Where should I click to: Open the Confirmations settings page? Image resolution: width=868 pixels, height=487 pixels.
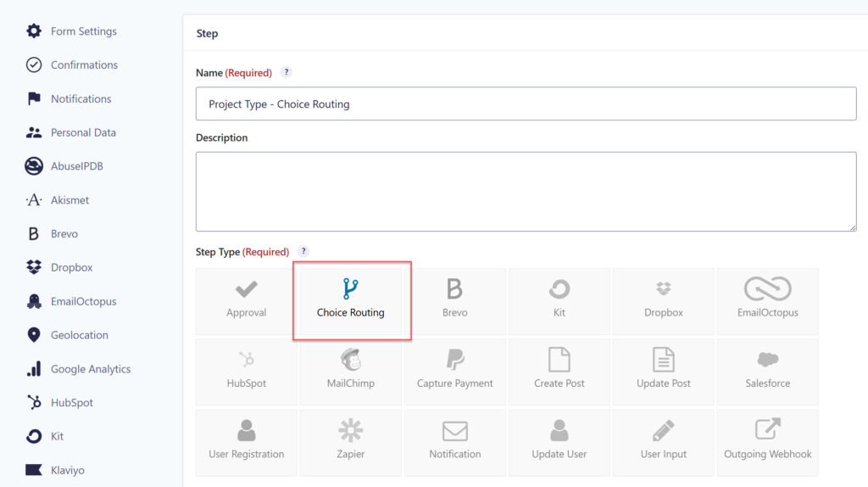point(84,64)
